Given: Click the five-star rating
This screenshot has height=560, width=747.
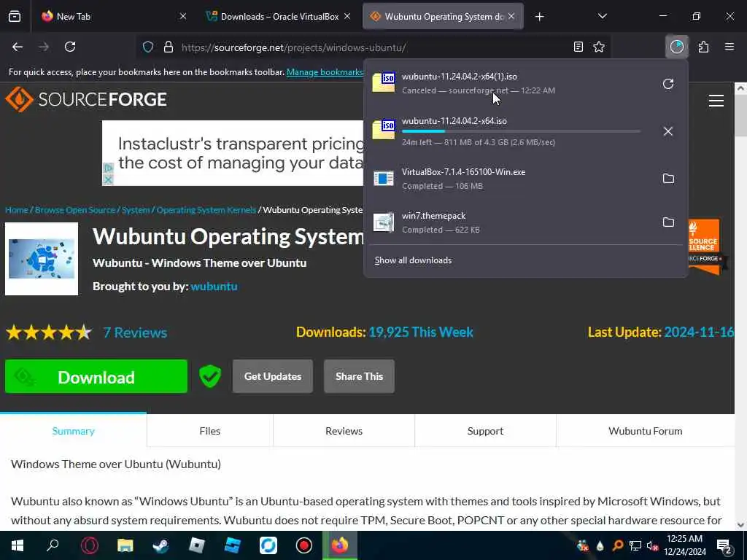Looking at the screenshot, I should coord(49,332).
